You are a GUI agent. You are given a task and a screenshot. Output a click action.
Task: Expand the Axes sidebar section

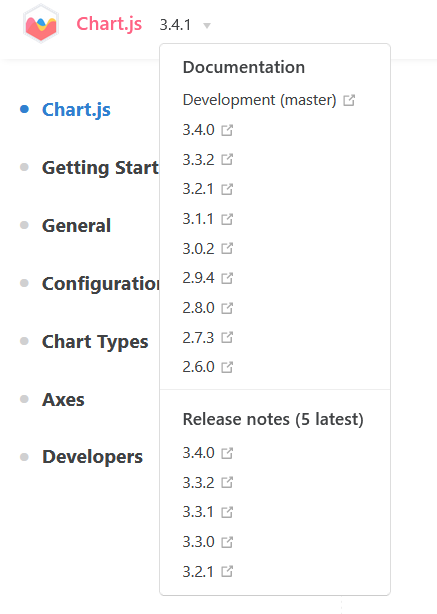(63, 399)
